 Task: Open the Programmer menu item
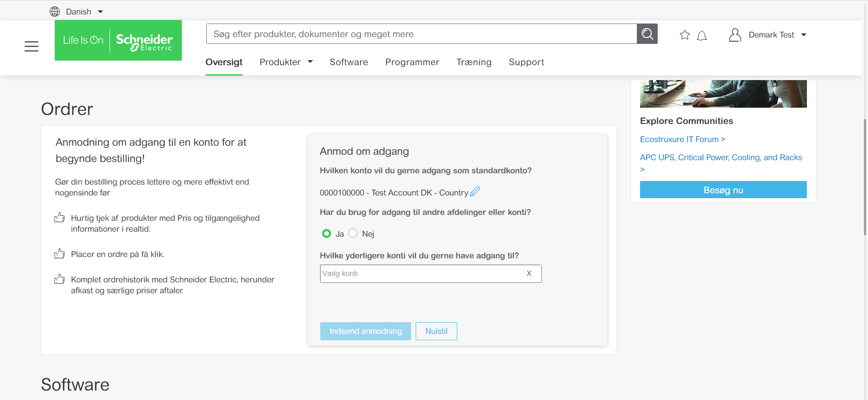coord(412,62)
